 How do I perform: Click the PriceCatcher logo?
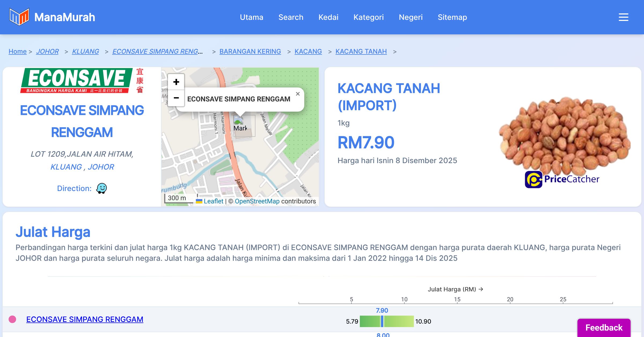(562, 179)
